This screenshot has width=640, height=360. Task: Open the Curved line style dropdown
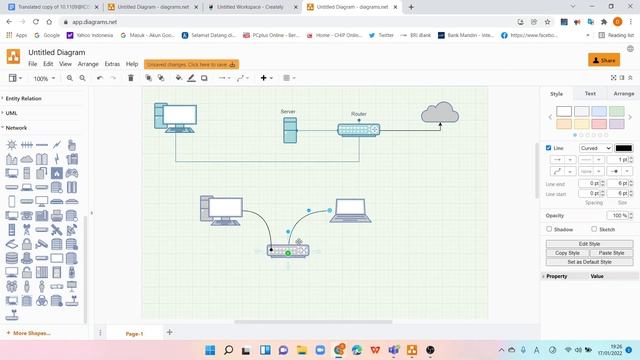(x=596, y=148)
